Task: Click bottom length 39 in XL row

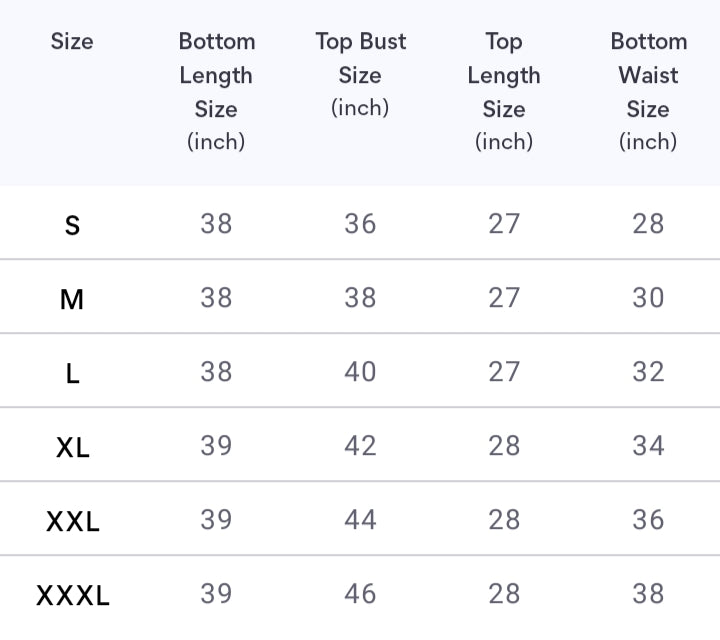Action: pyautogui.click(x=216, y=446)
